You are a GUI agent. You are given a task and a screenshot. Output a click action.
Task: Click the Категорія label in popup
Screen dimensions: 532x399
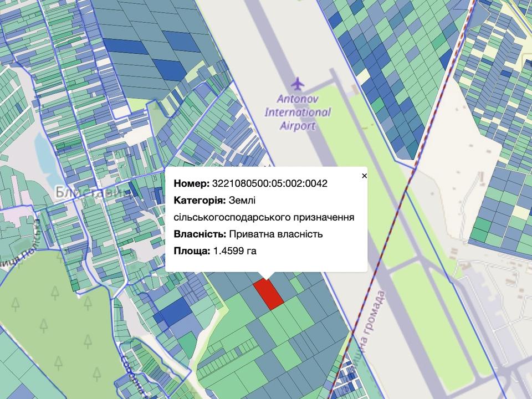point(199,200)
